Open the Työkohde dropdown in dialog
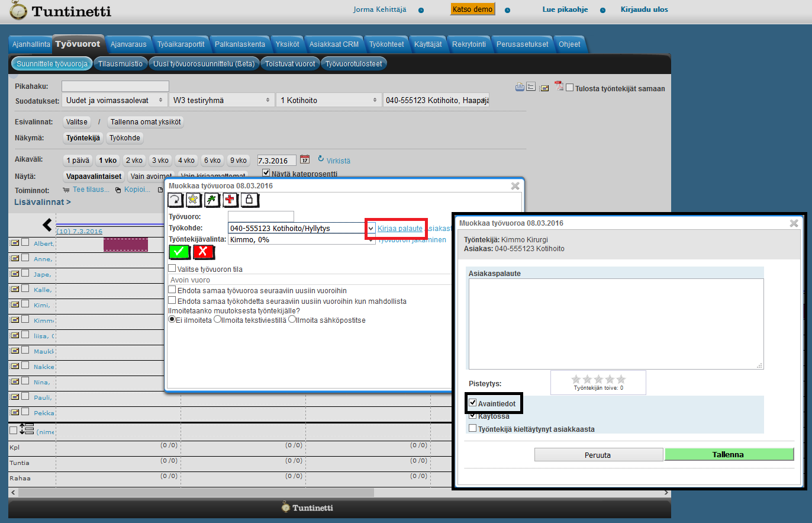The image size is (812, 523). [370, 228]
